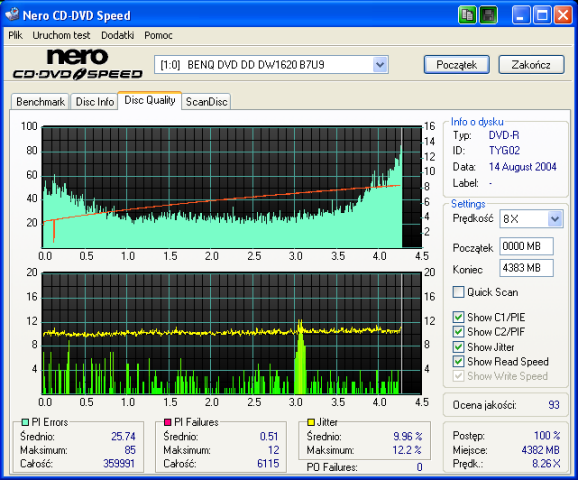Switch to the ScanDisc tab

pyautogui.click(x=206, y=101)
